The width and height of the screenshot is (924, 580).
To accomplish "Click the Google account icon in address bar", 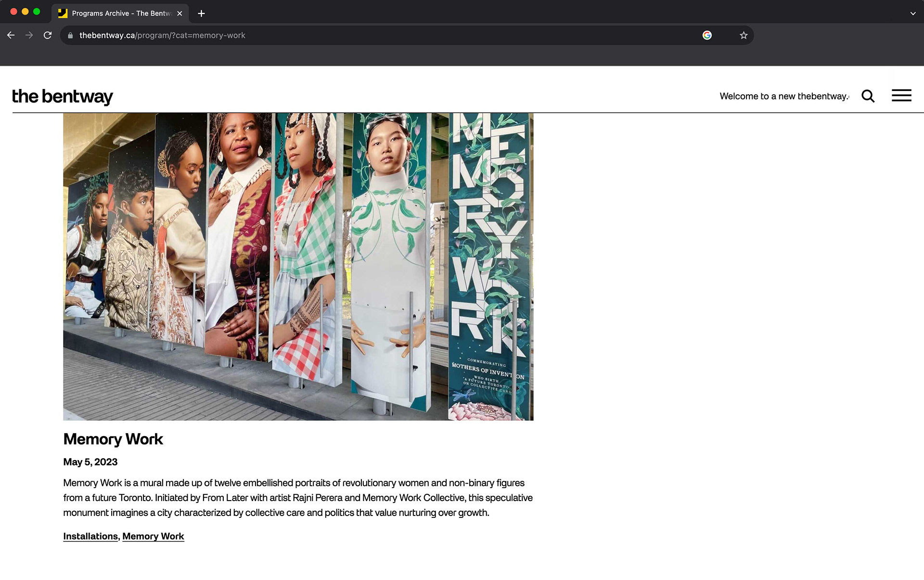I will point(707,35).
